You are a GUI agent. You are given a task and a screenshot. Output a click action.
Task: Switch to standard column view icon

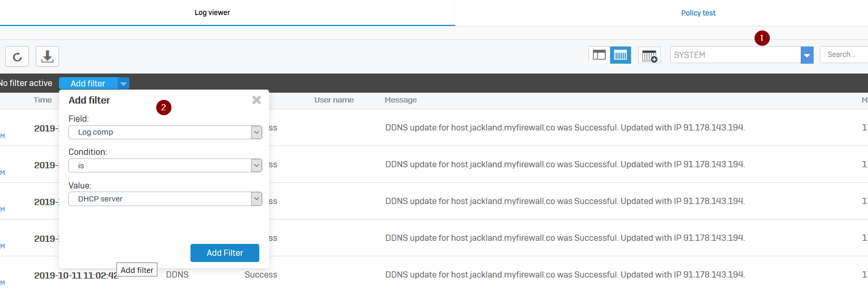(x=599, y=55)
